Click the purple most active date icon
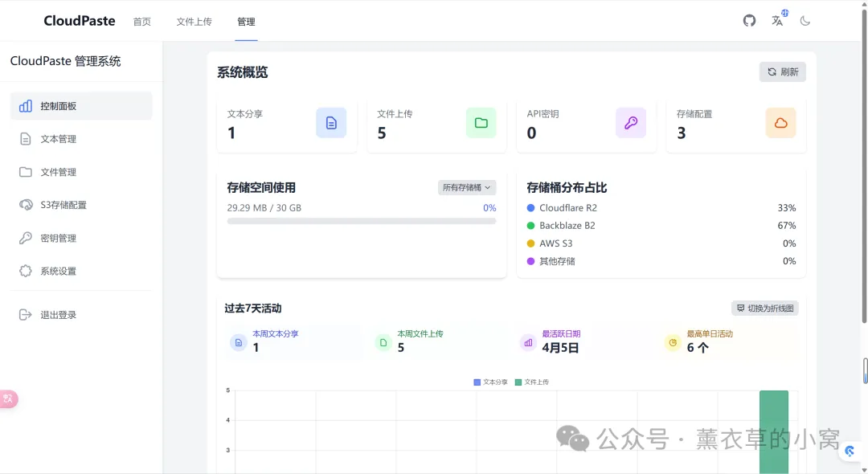This screenshot has width=868, height=474. point(528,342)
